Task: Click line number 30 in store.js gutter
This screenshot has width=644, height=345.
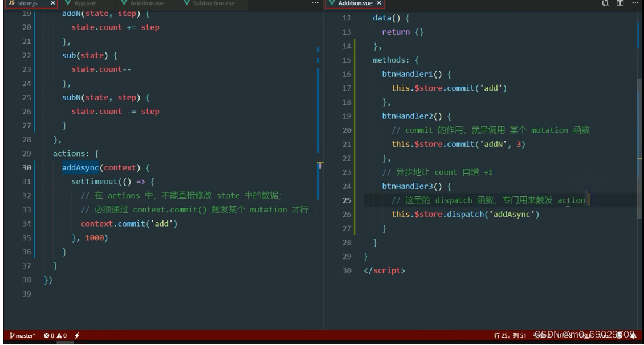Action: click(27, 167)
